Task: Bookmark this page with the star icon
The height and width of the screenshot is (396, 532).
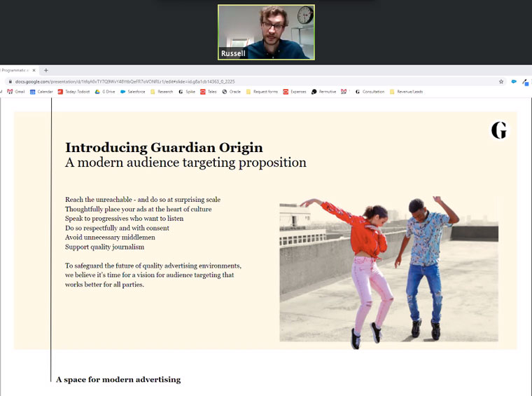Action: point(501,81)
